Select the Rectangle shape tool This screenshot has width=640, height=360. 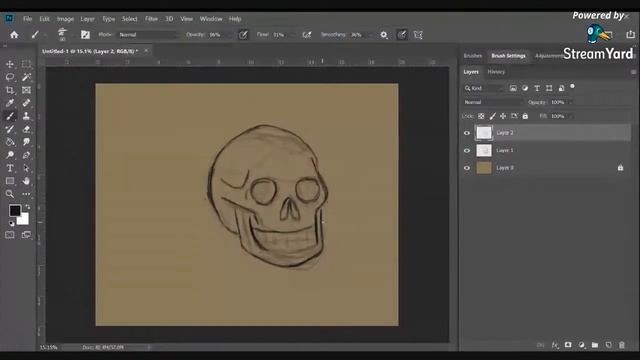click(10, 181)
